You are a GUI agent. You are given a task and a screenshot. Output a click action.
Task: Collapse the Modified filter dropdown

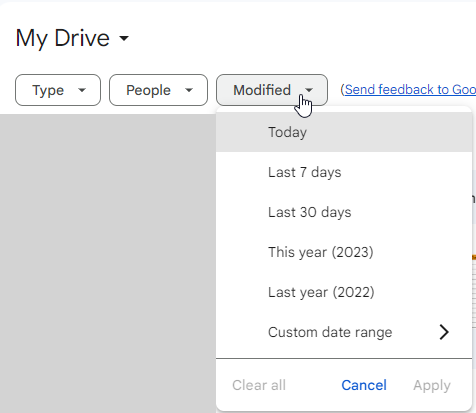272,90
